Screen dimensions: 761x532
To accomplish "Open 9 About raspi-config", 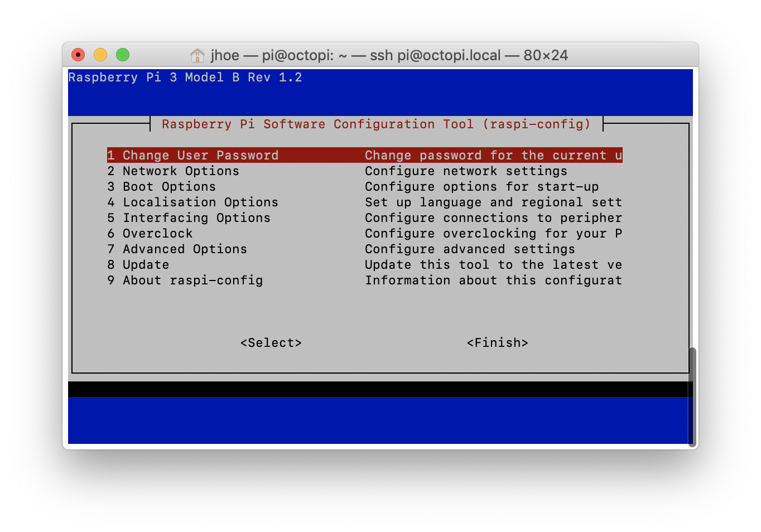I will click(x=185, y=280).
